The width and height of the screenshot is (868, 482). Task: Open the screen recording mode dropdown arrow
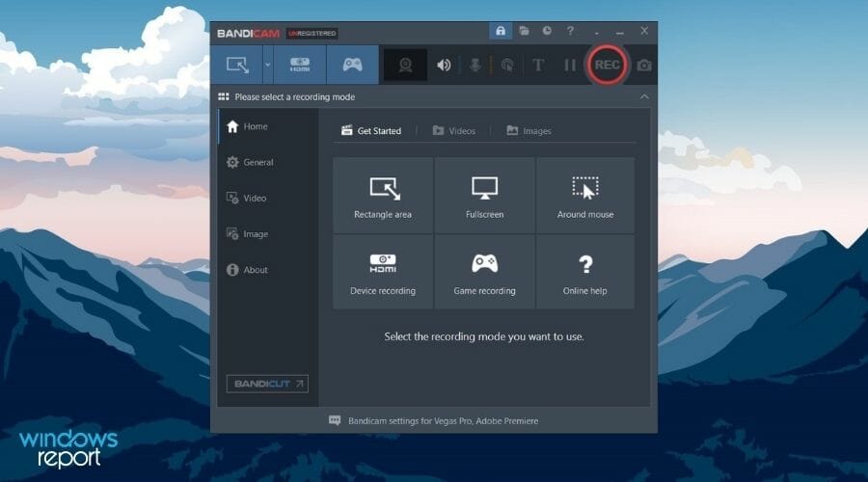(268, 65)
